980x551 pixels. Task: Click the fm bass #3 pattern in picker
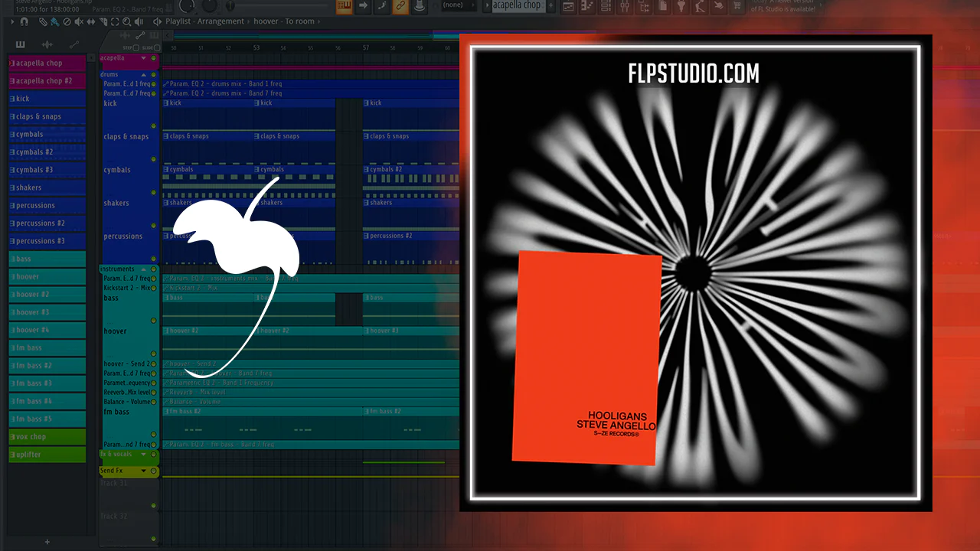[47, 383]
